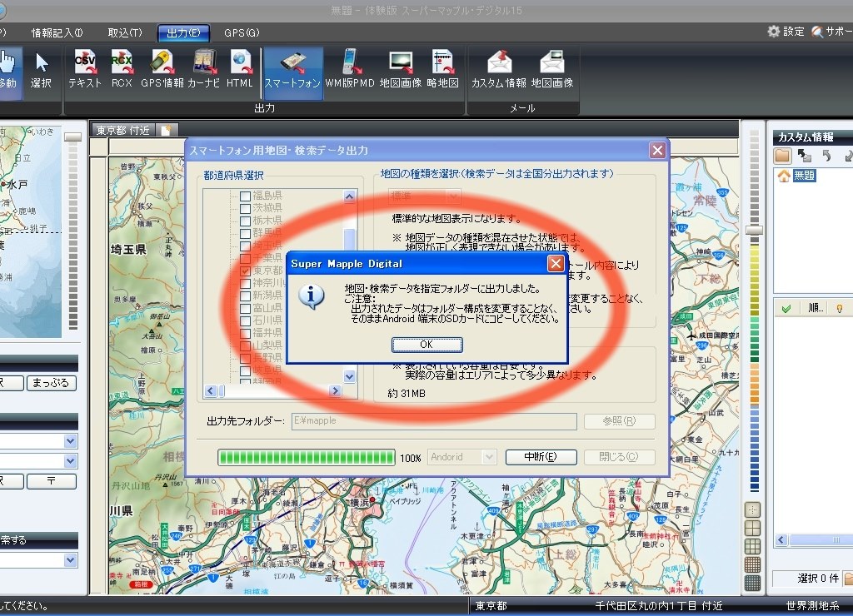Open the カーナビ export tool
The width and height of the screenshot is (853, 616).
[x=204, y=69]
